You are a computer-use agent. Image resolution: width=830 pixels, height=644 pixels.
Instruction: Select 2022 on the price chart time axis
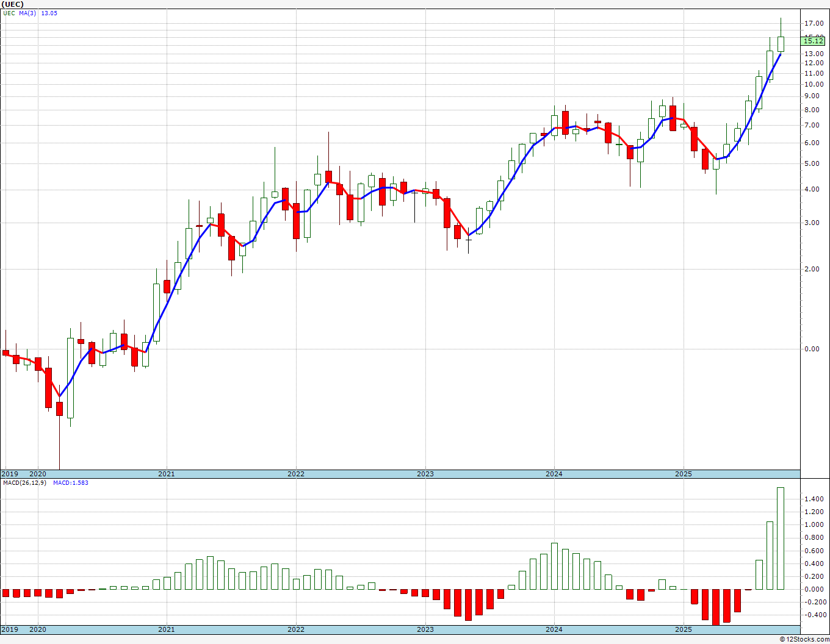pos(295,474)
